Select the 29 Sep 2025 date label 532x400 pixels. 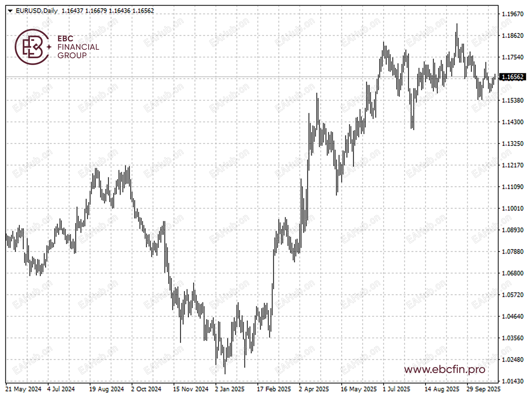coord(483,389)
